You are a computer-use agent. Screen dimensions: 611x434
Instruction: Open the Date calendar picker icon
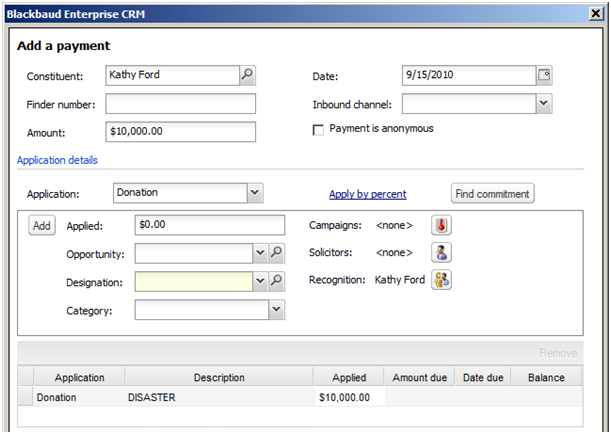[544, 75]
